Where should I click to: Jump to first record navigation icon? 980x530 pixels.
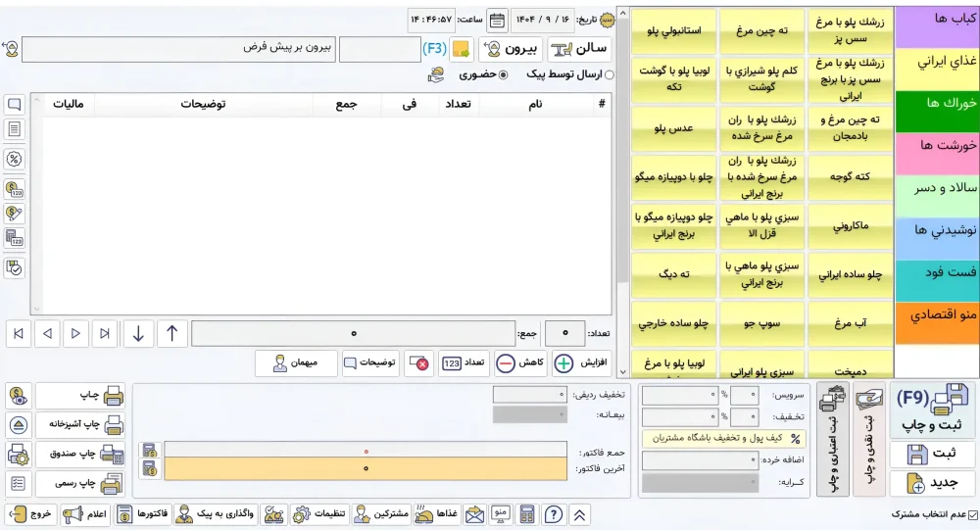click(x=19, y=334)
